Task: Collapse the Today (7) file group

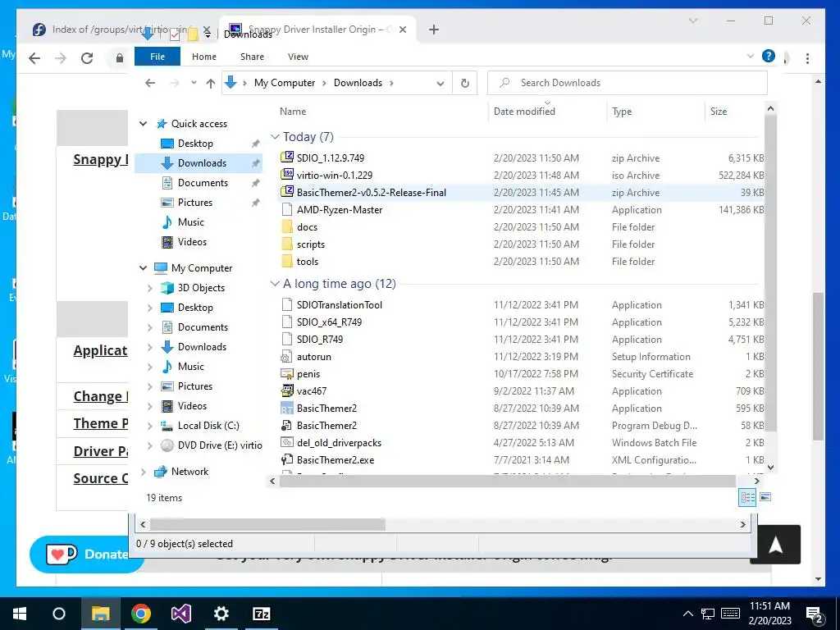Action: (x=275, y=137)
